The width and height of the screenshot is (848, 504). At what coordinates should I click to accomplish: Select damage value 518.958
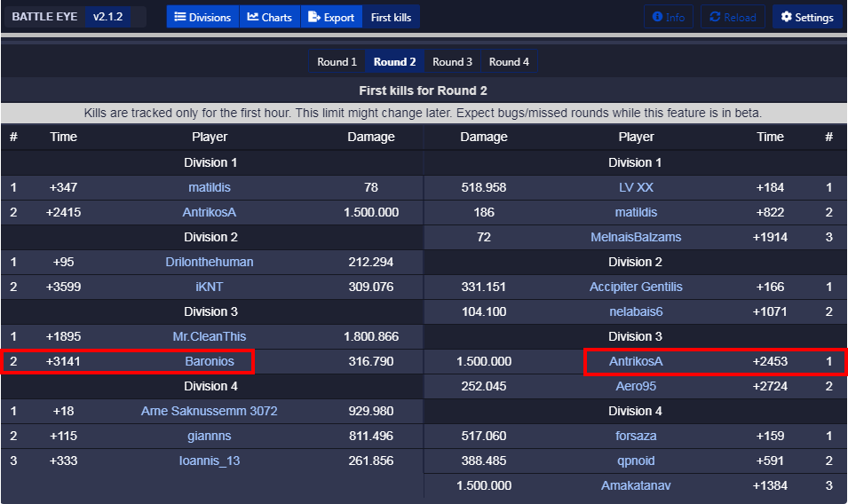484,187
